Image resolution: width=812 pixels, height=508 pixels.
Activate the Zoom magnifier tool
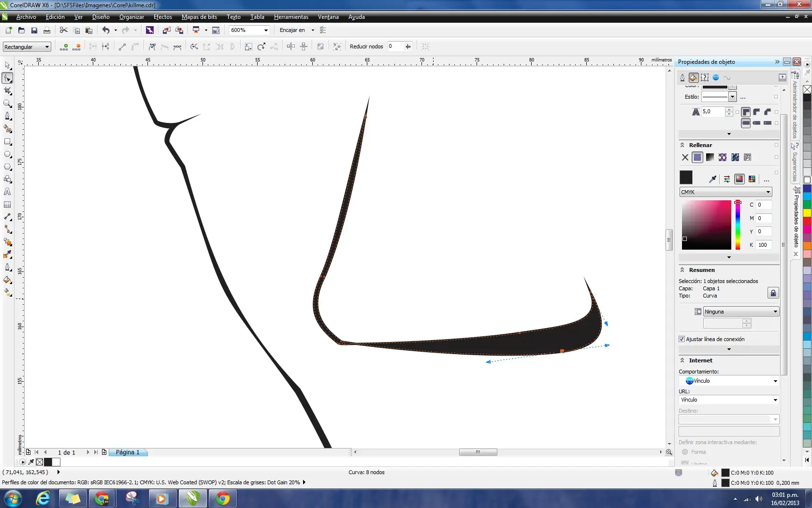(7, 104)
